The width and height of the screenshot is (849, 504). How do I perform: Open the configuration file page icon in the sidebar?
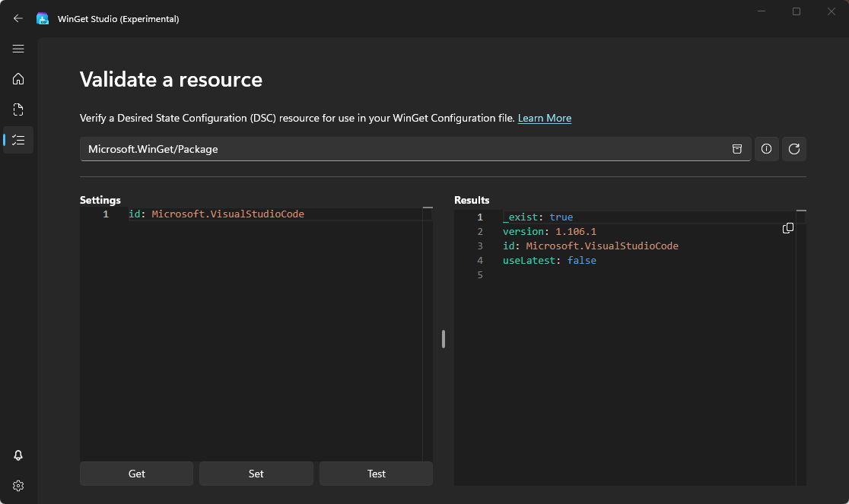[x=18, y=109]
